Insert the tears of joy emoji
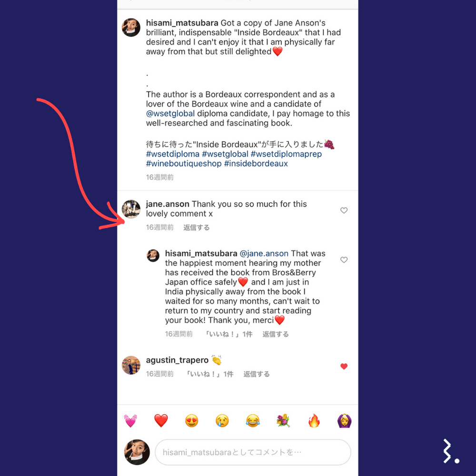 click(x=253, y=421)
